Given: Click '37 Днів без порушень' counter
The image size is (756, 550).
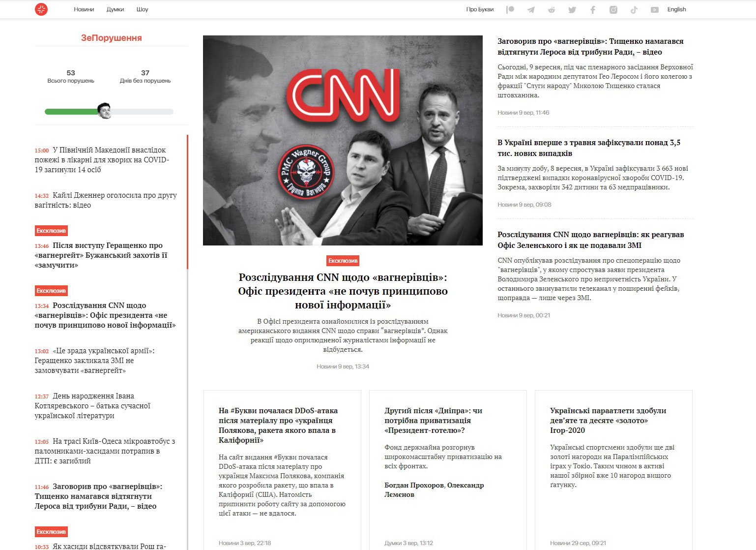Looking at the screenshot, I should click(145, 76).
